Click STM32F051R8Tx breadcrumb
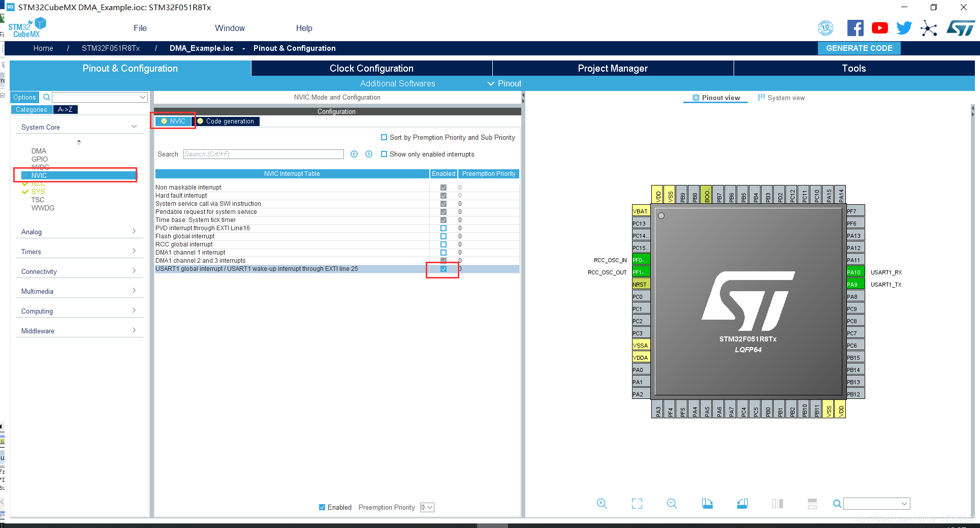The image size is (980, 528). pos(111,48)
